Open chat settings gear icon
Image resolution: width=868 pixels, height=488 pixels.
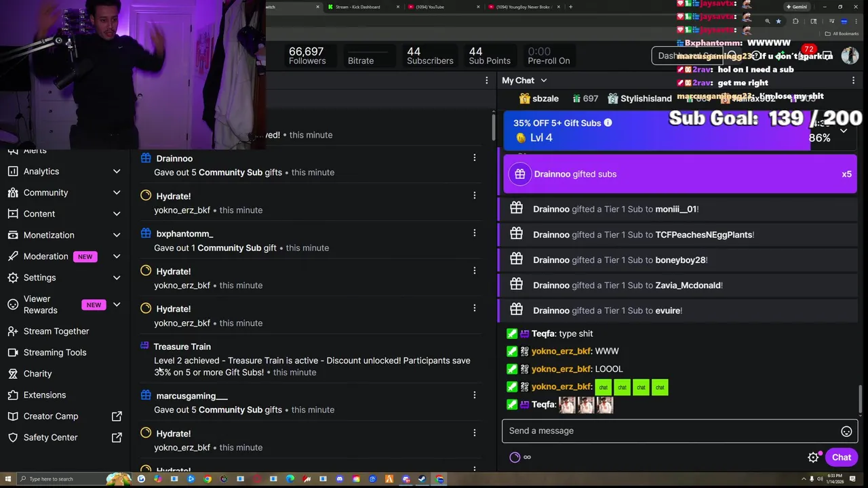point(813,457)
